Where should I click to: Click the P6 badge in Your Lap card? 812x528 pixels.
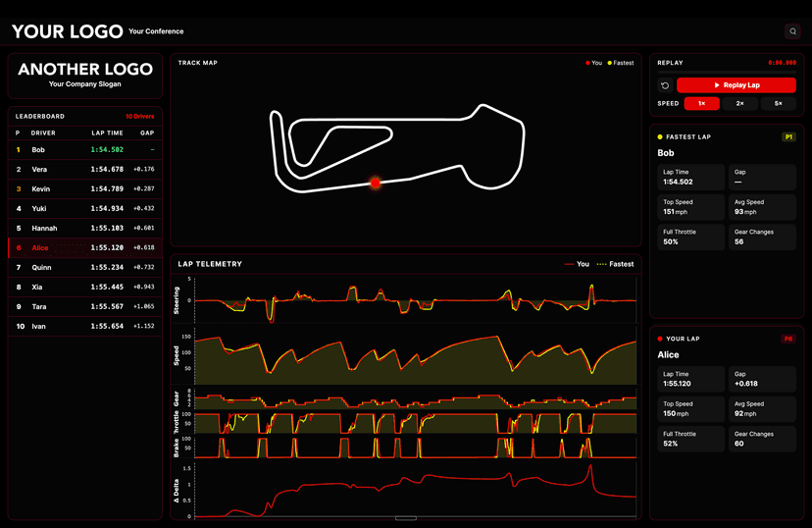787,339
